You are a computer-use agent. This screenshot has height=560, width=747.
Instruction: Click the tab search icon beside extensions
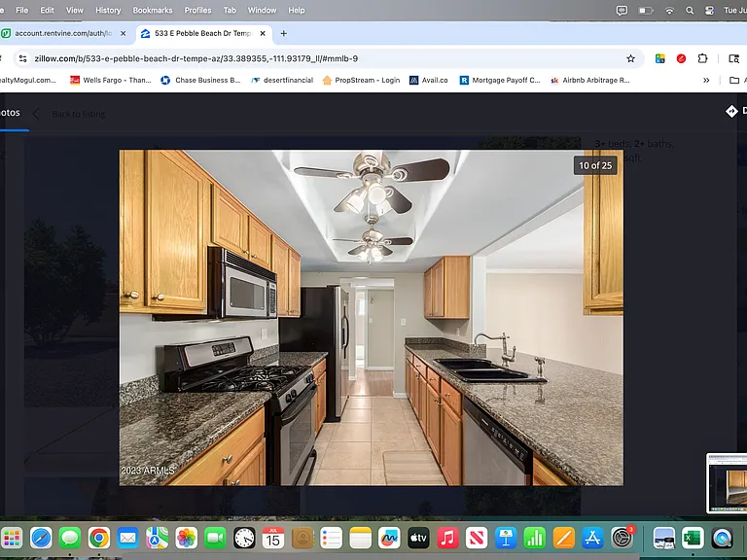point(733,58)
